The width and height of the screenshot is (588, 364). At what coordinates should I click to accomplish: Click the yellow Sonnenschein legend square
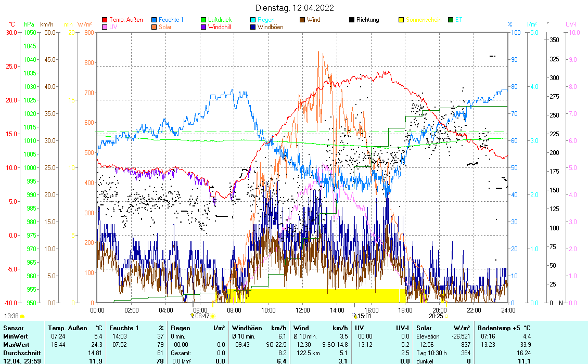click(401, 20)
